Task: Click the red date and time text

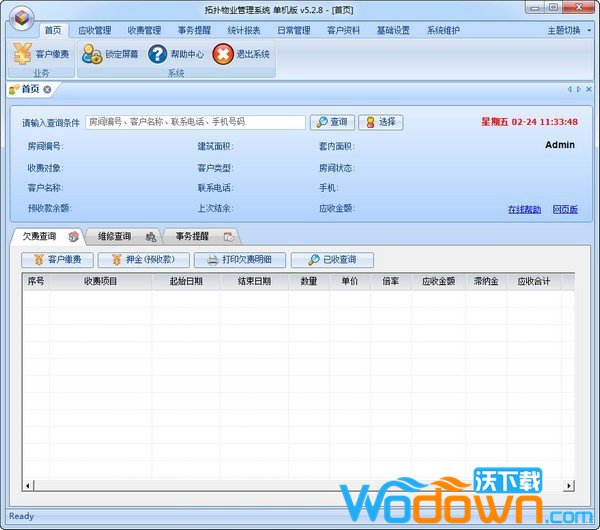Action: click(x=530, y=122)
